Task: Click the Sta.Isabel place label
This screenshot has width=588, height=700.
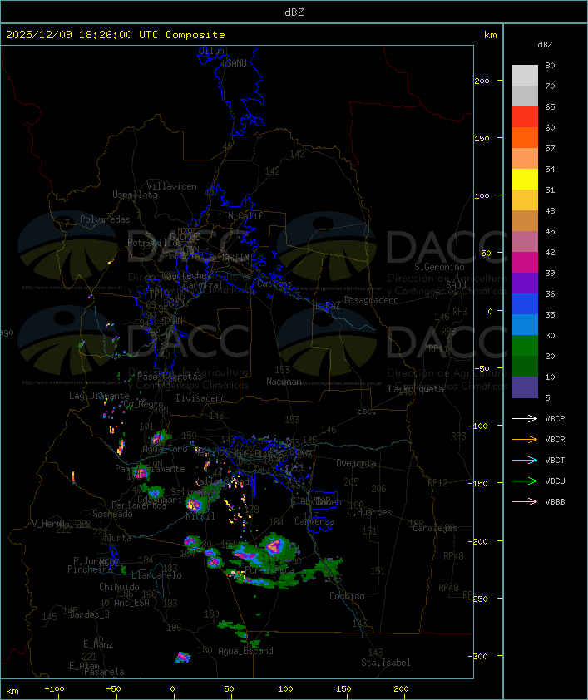Action: 386,663
